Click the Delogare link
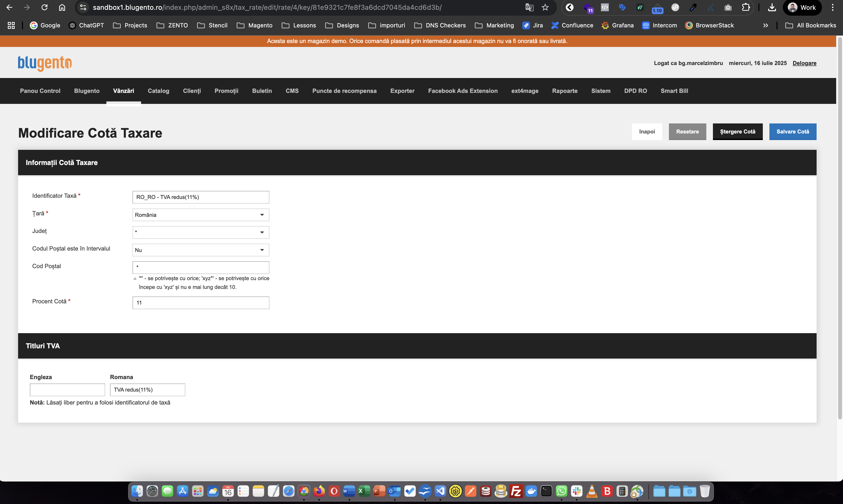Image resolution: width=843 pixels, height=504 pixels. (x=805, y=63)
